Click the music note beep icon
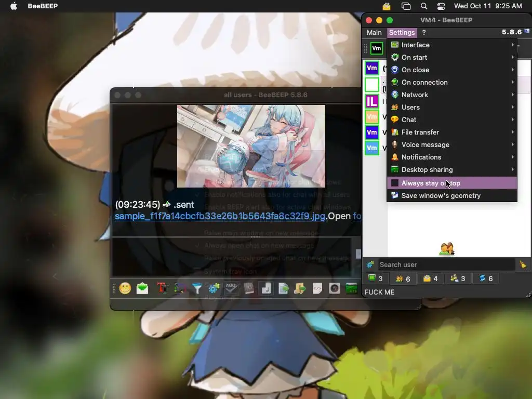 click(x=266, y=288)
